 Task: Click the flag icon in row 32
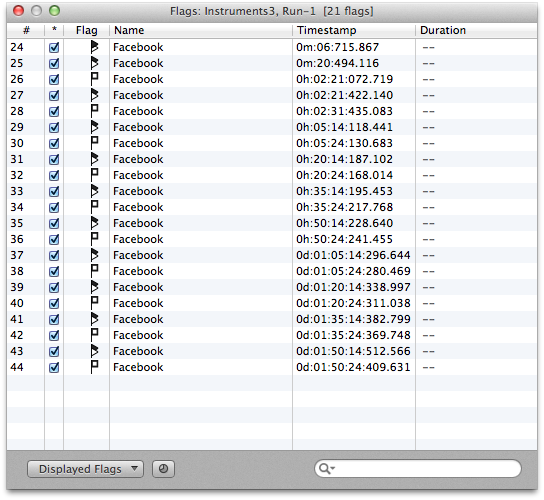pos(94,175)
